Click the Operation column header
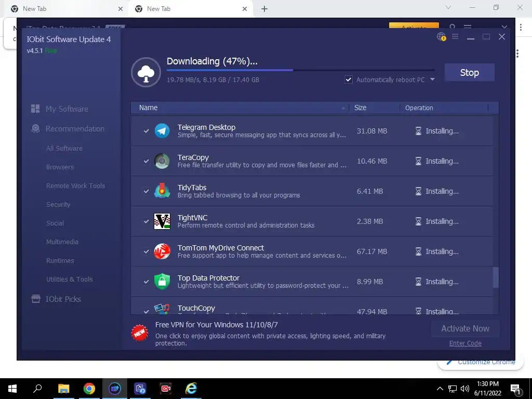 point(444,108)
